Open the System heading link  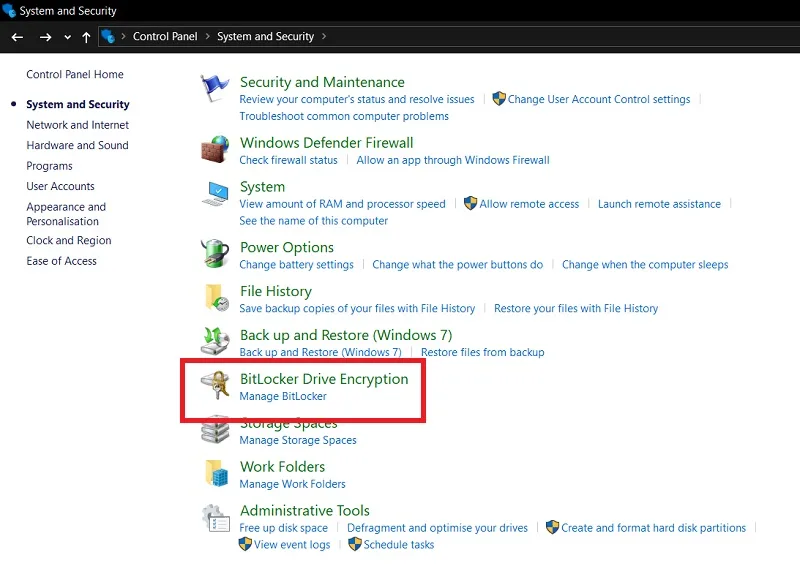point(262,187)
